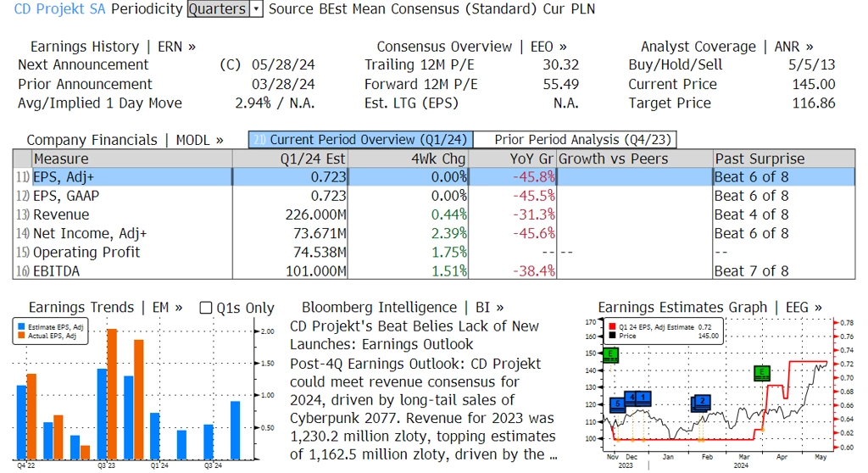This screenshot has height=473, width=868.
Task: Open Earnings History ERN link
Action: tap(113, 47)
